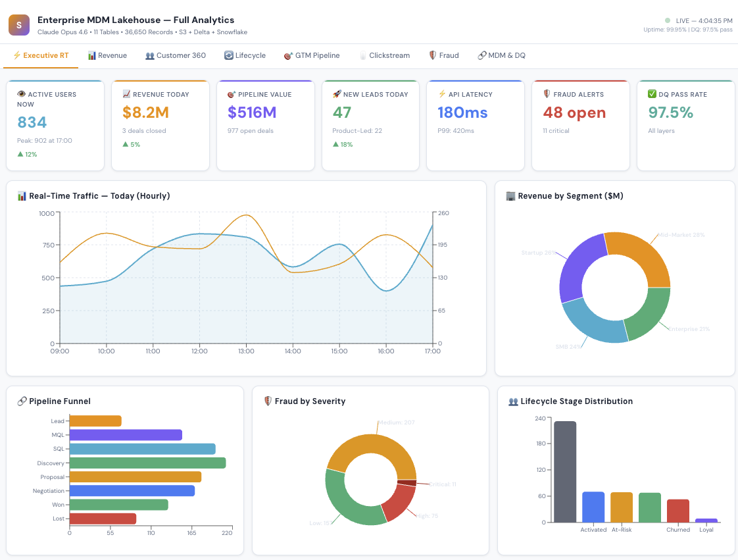Click the lightning icon on API Latency card
The image size is (738, 560).
point(442,94)
